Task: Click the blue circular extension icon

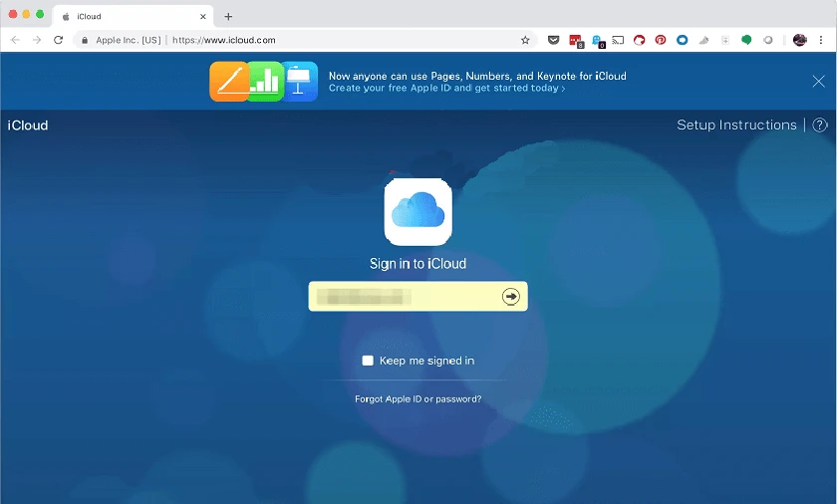Action: 682,40
